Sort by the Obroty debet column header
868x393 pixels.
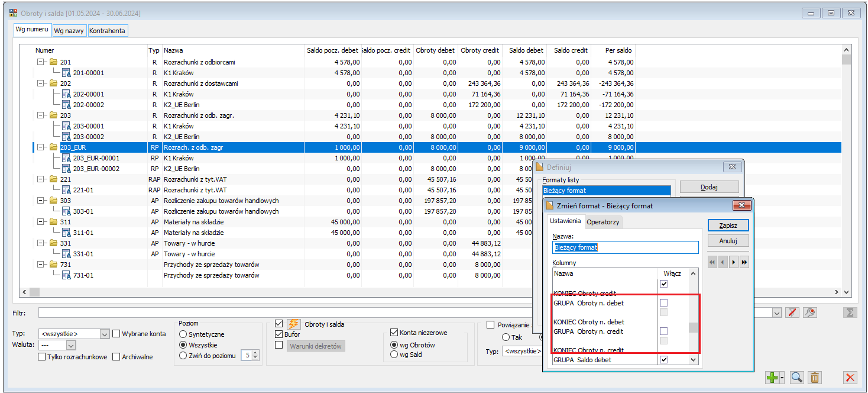[436, 50]
